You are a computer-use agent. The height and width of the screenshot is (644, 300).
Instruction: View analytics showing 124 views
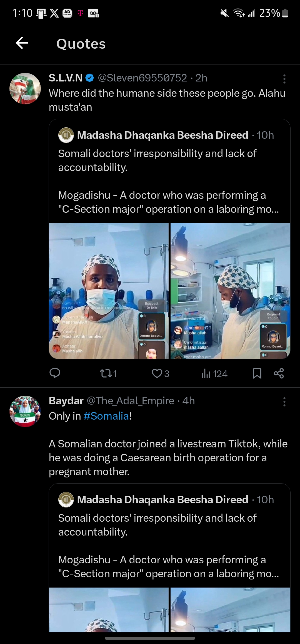[214, 373]
